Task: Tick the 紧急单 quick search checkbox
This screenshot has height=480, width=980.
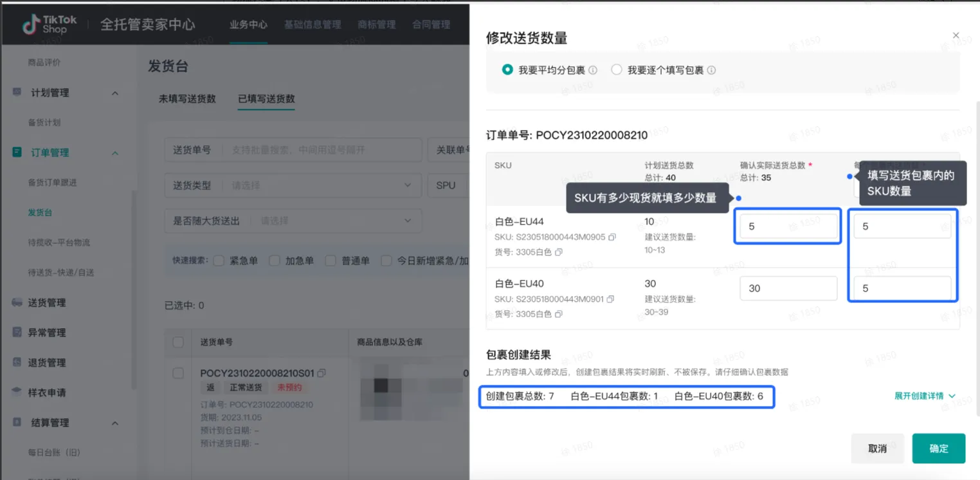Action: [219, 261]
